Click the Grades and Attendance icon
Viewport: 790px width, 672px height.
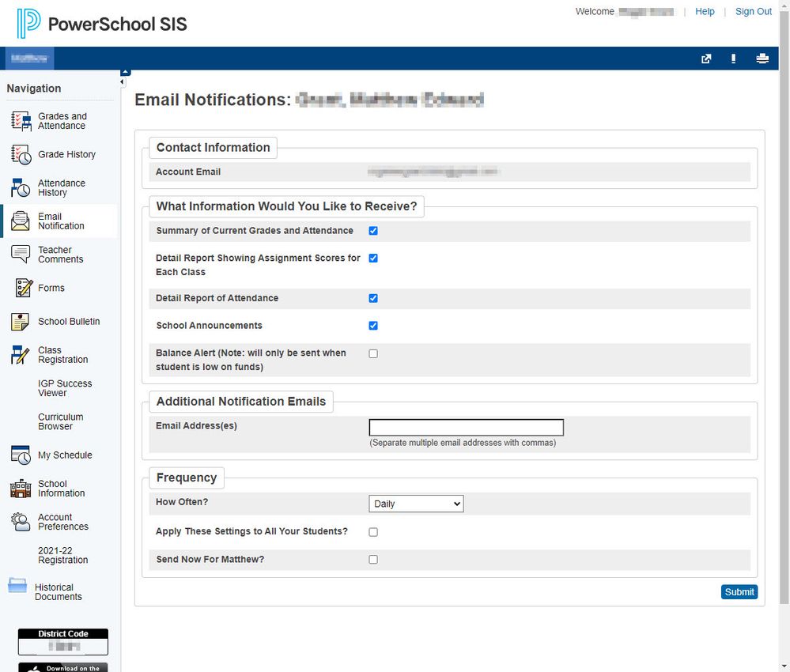pos(21,121)
